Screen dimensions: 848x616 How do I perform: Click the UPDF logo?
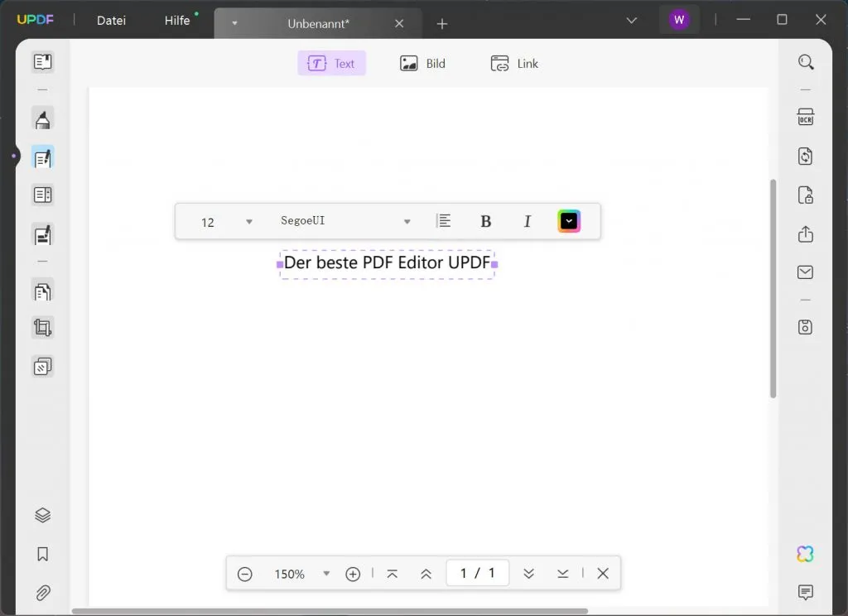pyautogui.click(x=35, y=20)
